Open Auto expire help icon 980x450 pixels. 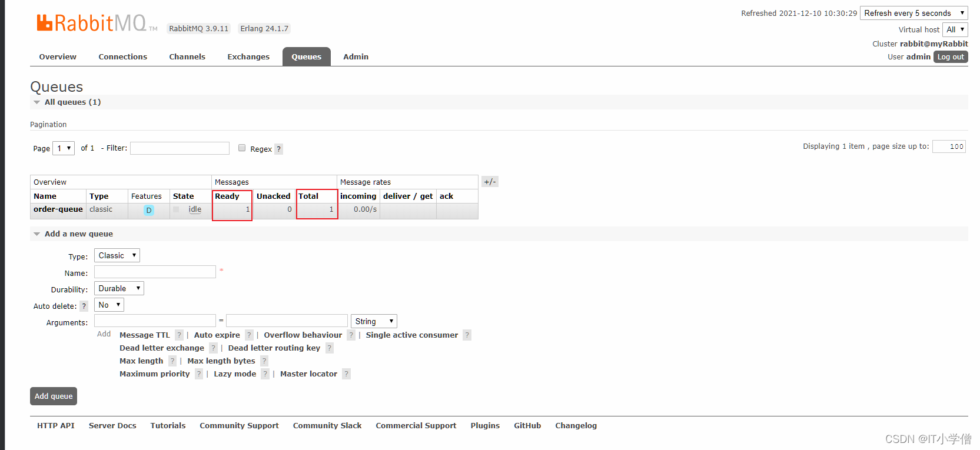point(250,335)
